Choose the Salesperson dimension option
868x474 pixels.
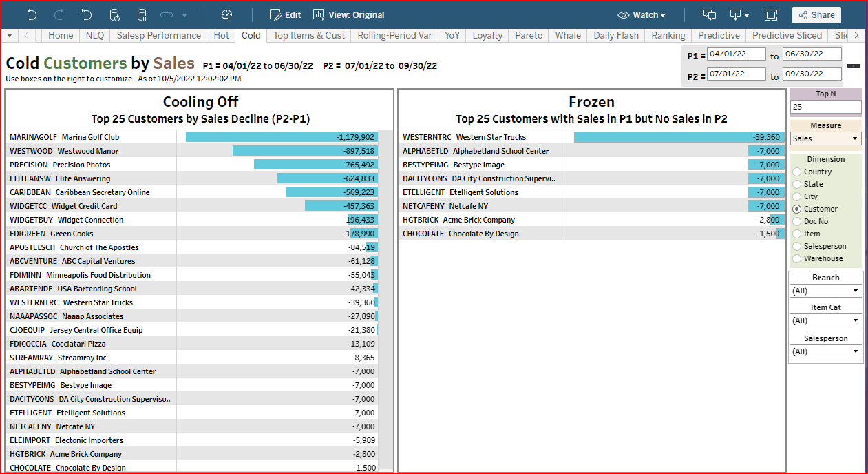click(797, 246)
